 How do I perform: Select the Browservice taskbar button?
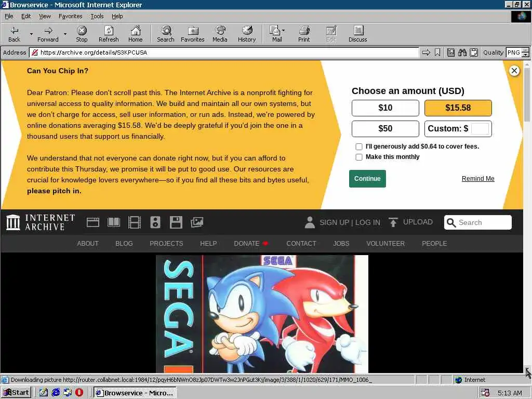(135, 393)
